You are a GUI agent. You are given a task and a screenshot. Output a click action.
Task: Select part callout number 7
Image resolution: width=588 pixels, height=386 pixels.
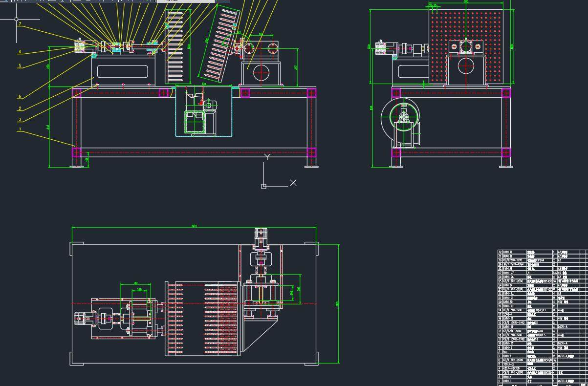tap(20, 23)
